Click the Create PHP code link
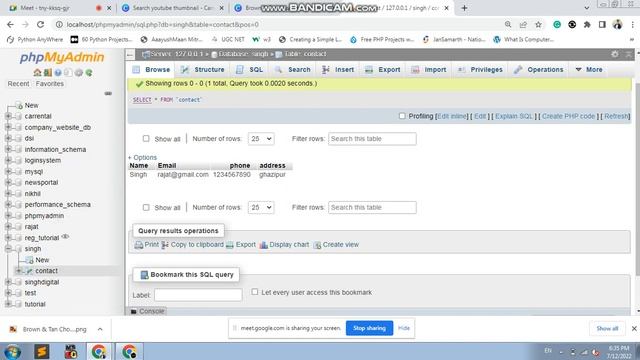The image size is (640, 360). coord(568,116)
